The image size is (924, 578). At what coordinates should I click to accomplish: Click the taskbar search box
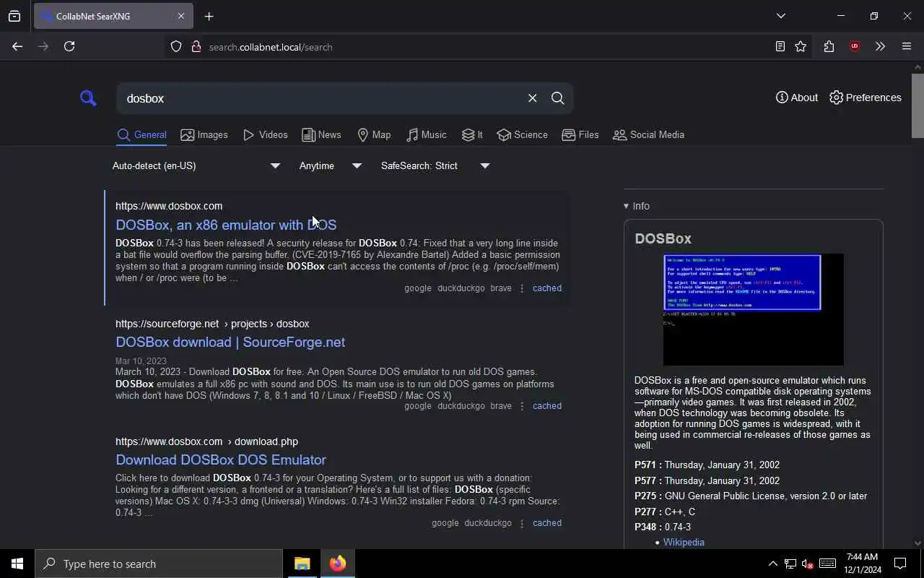pyautogui.click(x=159, y=564)
